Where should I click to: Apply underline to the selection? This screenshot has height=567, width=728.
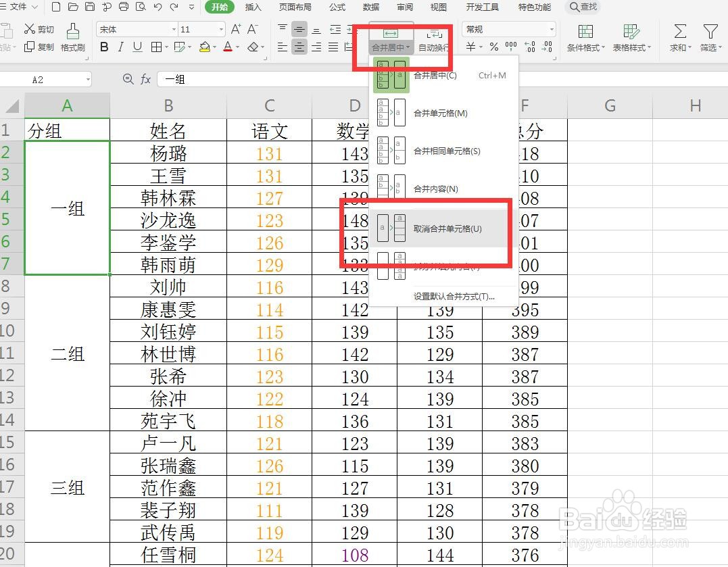tap(139, 47)
